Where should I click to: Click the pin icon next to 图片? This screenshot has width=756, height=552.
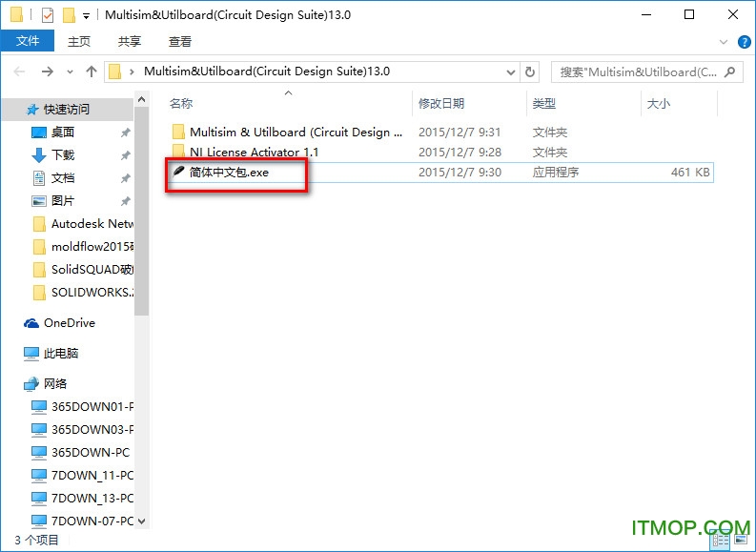tap(125, 201)
